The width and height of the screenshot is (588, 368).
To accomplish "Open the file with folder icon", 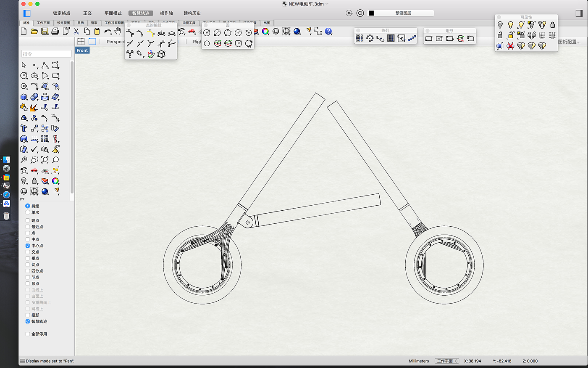I will click(34, 32).
